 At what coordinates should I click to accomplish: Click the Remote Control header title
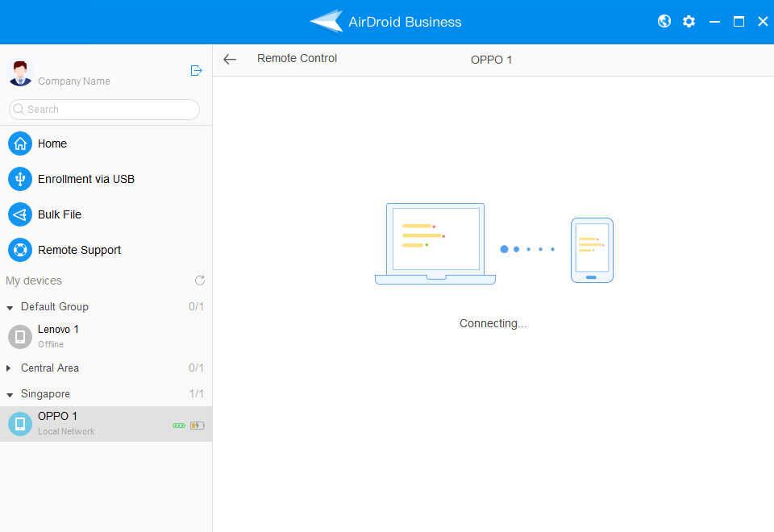click(298, 58)
